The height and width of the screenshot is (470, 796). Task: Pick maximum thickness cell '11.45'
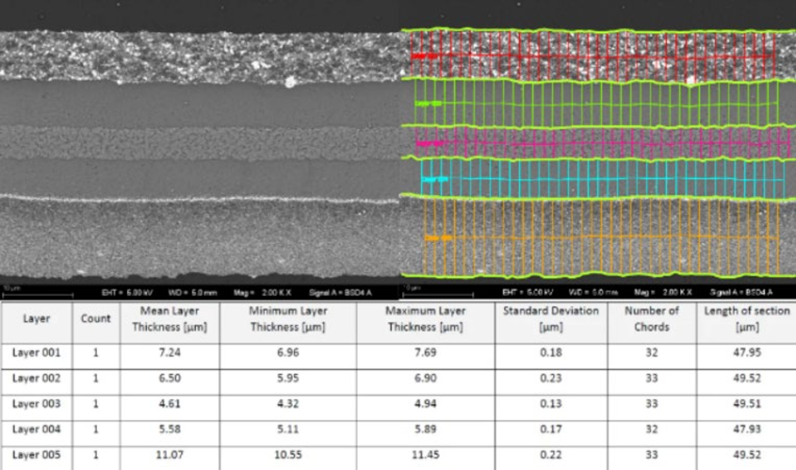(425, 455)
